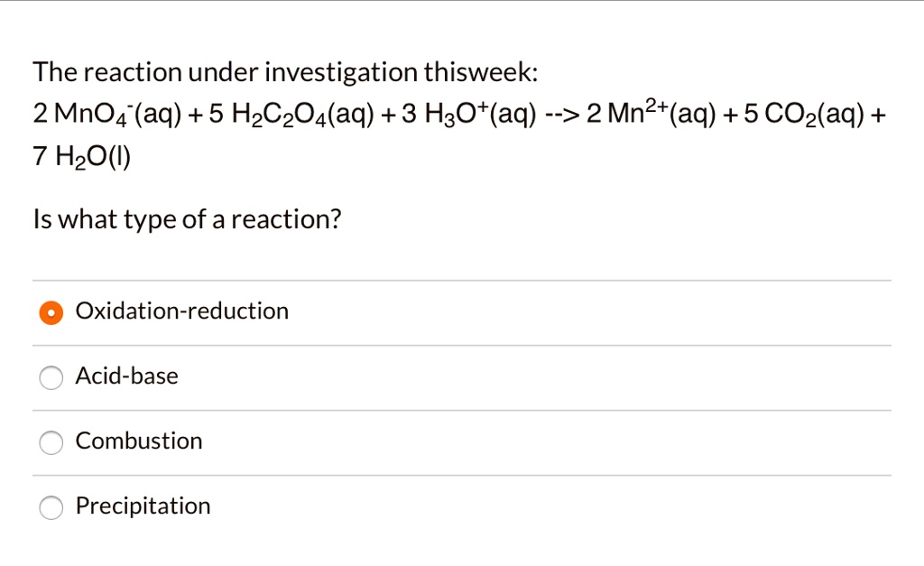Click the empty Acid-base radio circle
This screenshot has width=924, height=566.
click(51, 377)
